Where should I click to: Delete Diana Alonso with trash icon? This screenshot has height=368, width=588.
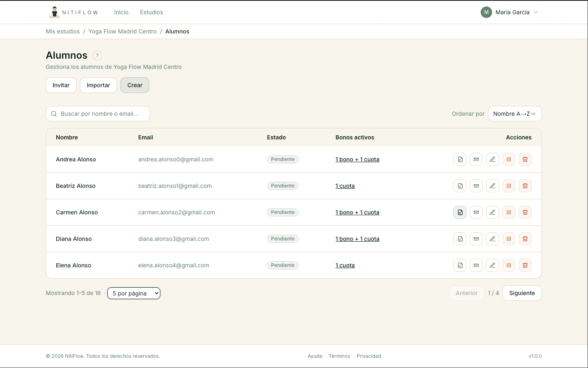[525, 239]
